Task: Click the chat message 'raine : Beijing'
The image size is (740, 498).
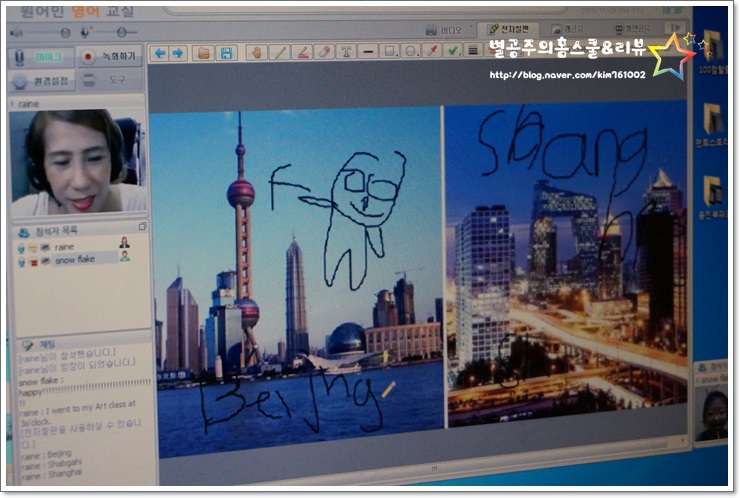Action: (46, 455)
